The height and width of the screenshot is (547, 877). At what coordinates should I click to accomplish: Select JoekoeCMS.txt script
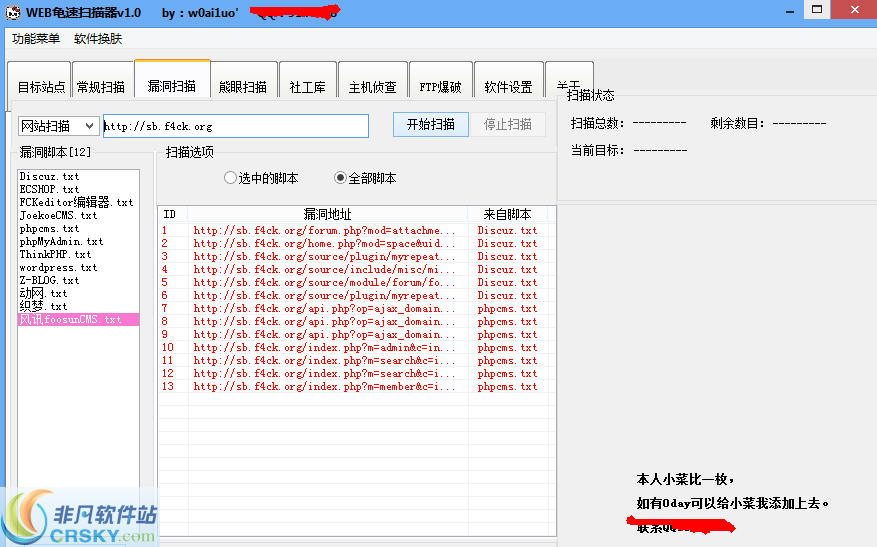point(78,215)
